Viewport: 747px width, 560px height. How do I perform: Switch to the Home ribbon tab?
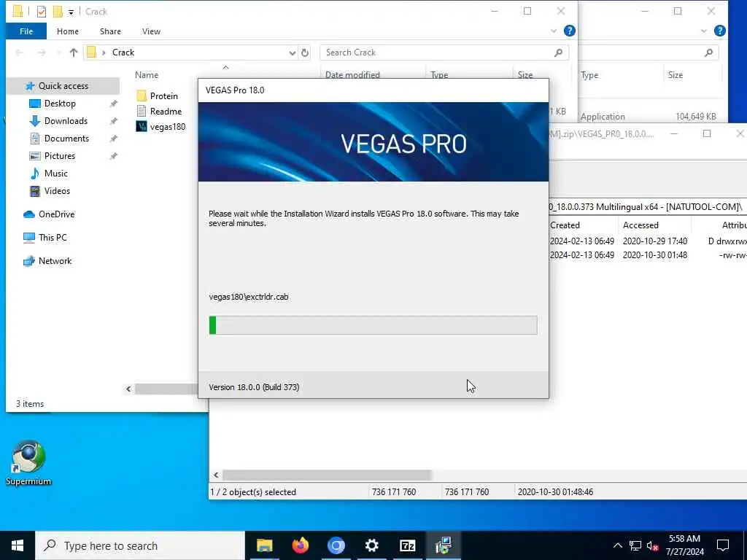pyautogui.click(x=68, y=31)
